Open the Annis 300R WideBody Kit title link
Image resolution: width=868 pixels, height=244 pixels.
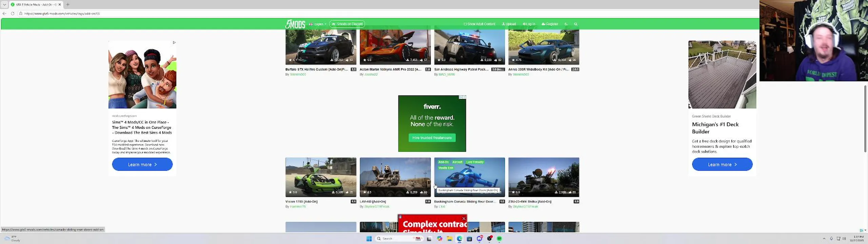coord(538,69)
